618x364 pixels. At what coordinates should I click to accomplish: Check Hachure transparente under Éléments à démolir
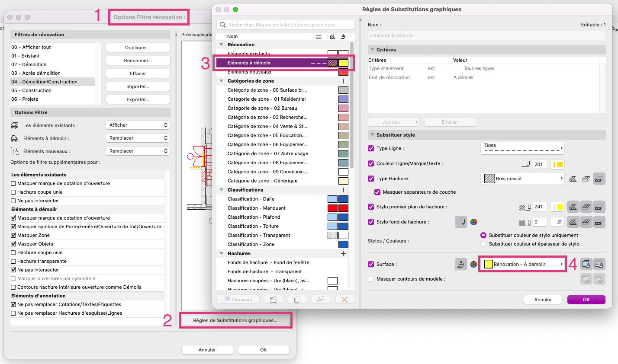[13, 261]
